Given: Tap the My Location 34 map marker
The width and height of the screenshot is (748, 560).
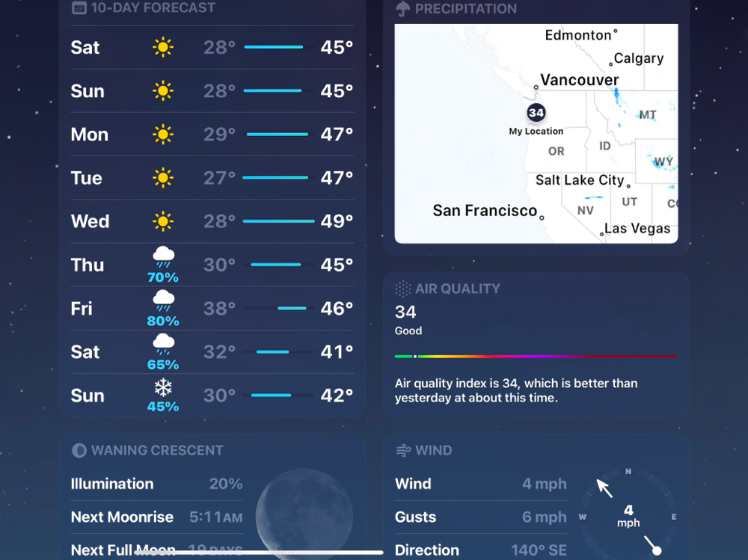Looking at the screenshot, I should click(x=536, y=113).
